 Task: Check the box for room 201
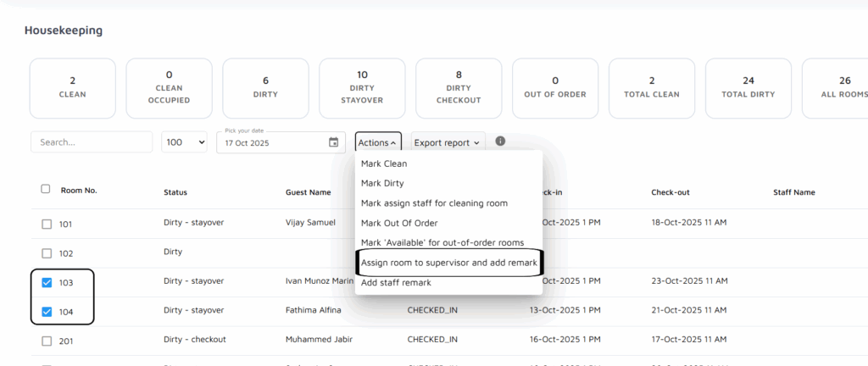tap(47, 341)
